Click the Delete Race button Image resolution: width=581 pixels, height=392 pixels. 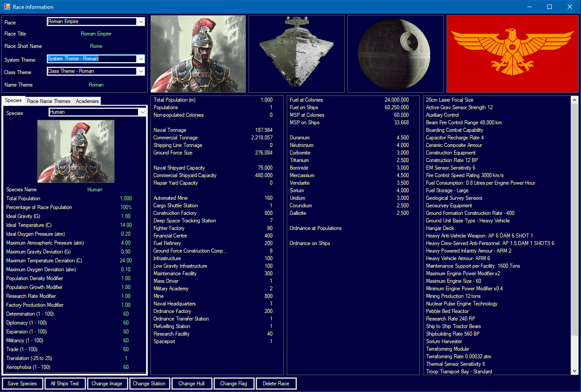276,384
